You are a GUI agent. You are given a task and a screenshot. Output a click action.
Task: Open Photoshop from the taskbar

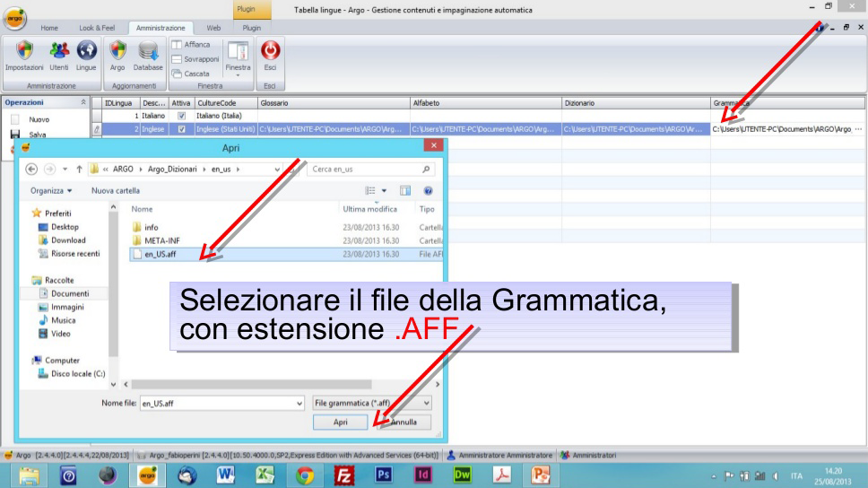coord(383,475)
